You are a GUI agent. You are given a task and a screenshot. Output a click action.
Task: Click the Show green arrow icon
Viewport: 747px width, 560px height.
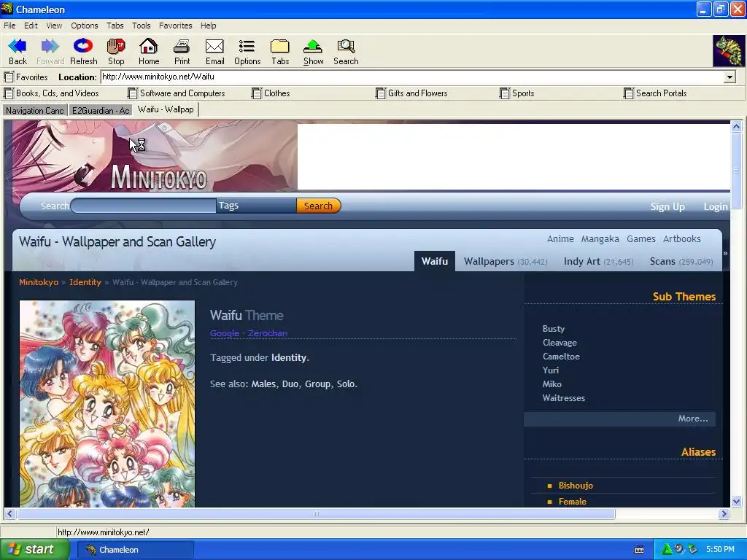(313, 46)
